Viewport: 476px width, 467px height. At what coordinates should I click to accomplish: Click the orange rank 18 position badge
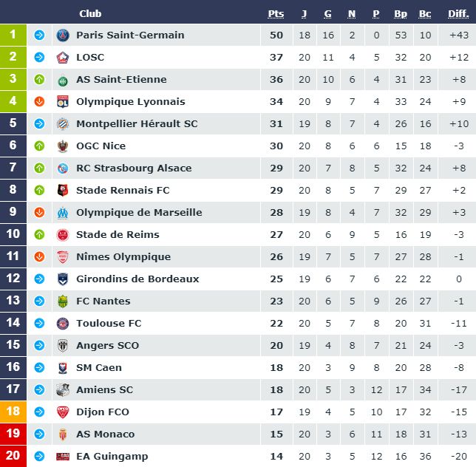click(13, 412)
